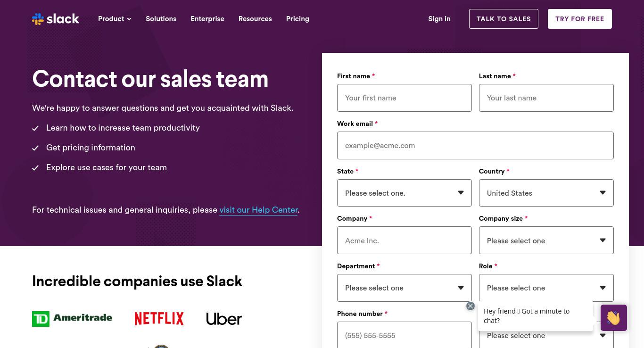This screenshot has height=348, width=644.
Task: Expand the Product menu
Action: [x=115, y=19]
